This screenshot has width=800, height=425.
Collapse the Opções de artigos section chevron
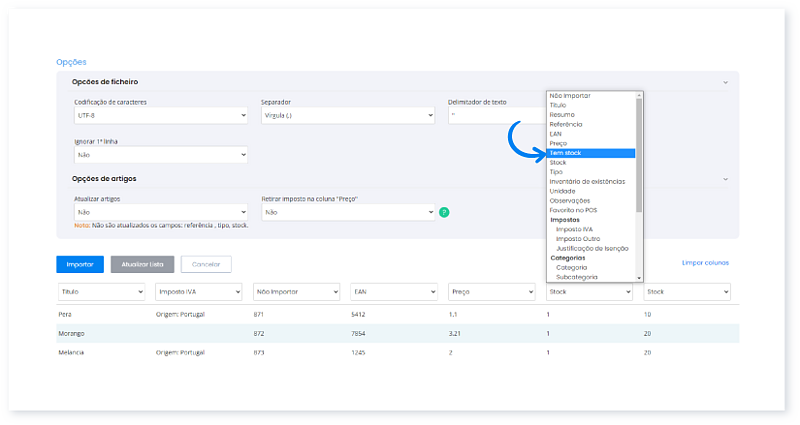[725, 179]
